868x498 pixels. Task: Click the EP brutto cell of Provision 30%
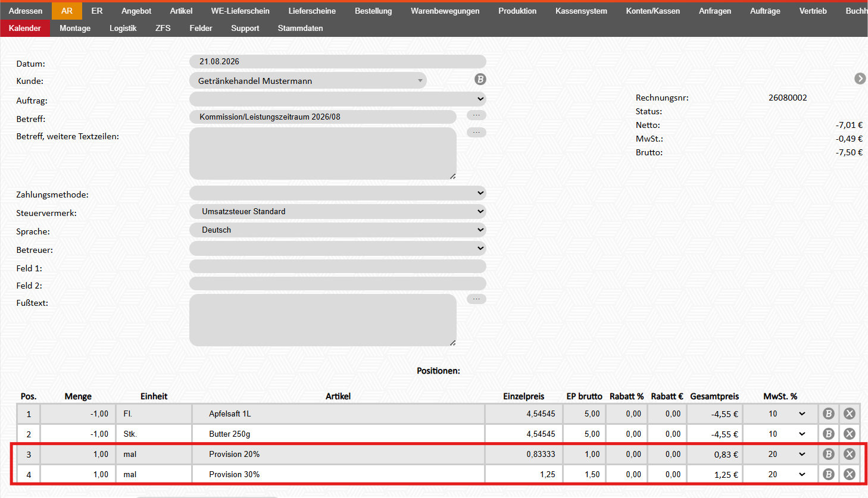pos(584,475)
